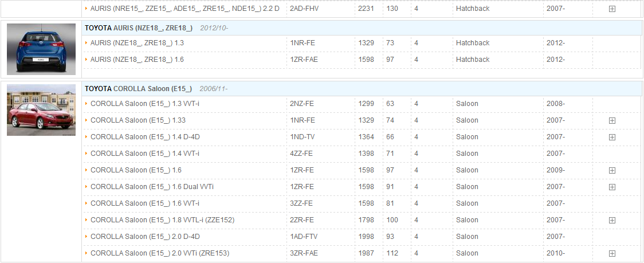This screenshot has height=263, width=644.
Task: Select displacement value 1987
Action: [x=366, y=253]
